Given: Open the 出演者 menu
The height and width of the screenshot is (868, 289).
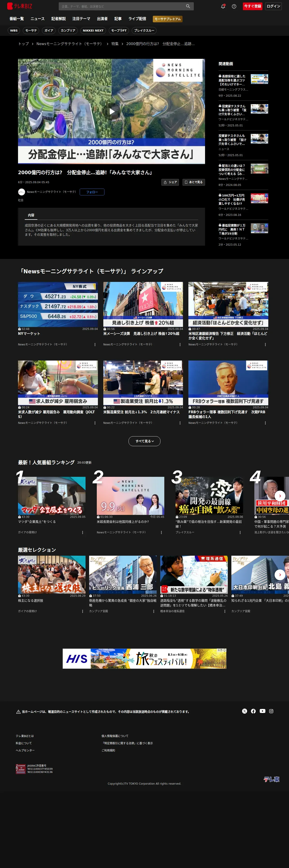Looking at the screenshot, I should (102, 19).
